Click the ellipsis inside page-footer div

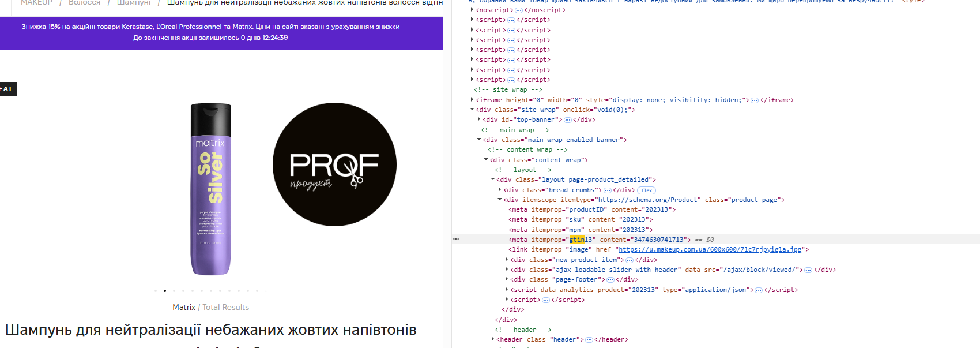pos(610,280)
